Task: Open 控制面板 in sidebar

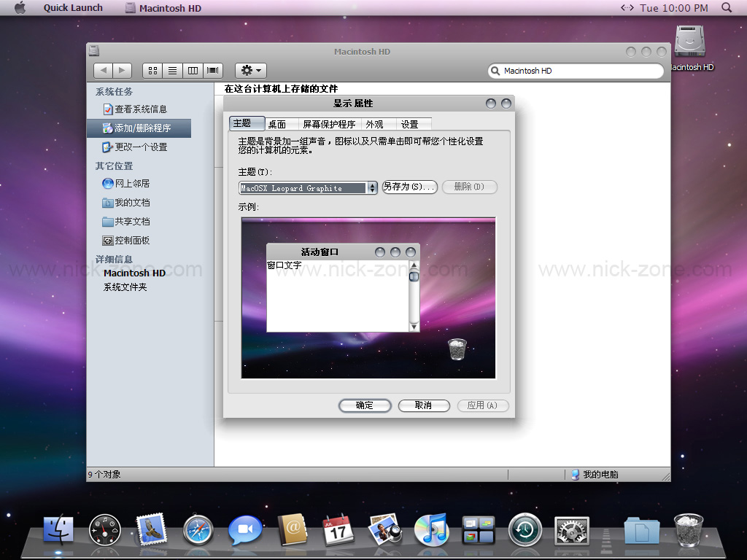Action: click(126, 241)
